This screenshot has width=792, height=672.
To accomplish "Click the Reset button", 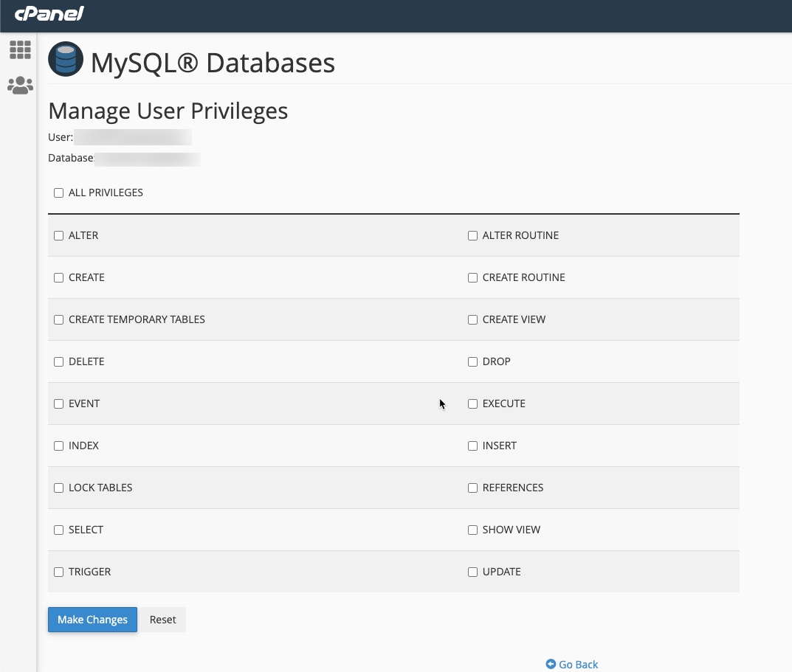I will pyautogui.click(x=162, y=620).
